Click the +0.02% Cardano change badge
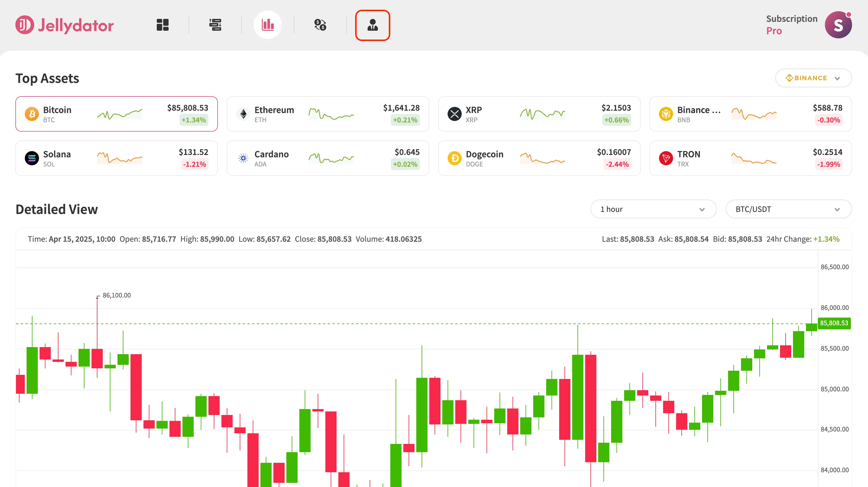 405,164
